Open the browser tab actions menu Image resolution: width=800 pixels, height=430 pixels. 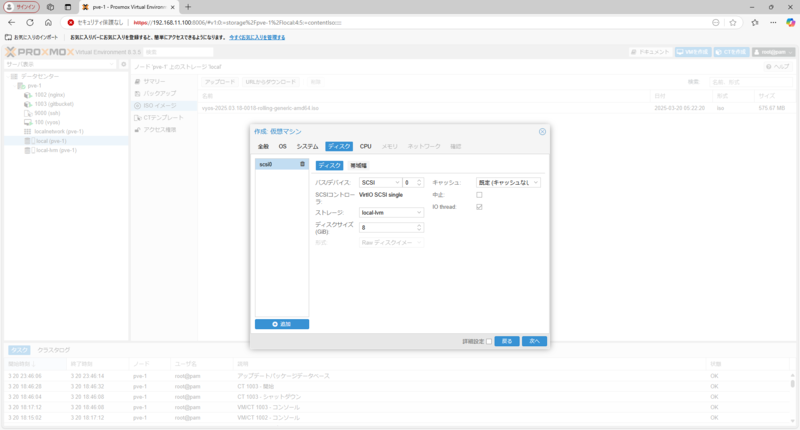point(68,7)
